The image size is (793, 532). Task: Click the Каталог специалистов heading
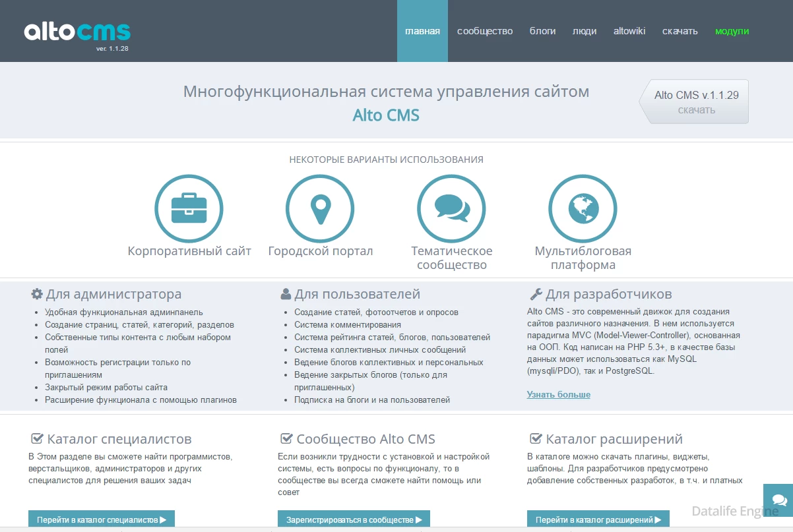[119, 439]
